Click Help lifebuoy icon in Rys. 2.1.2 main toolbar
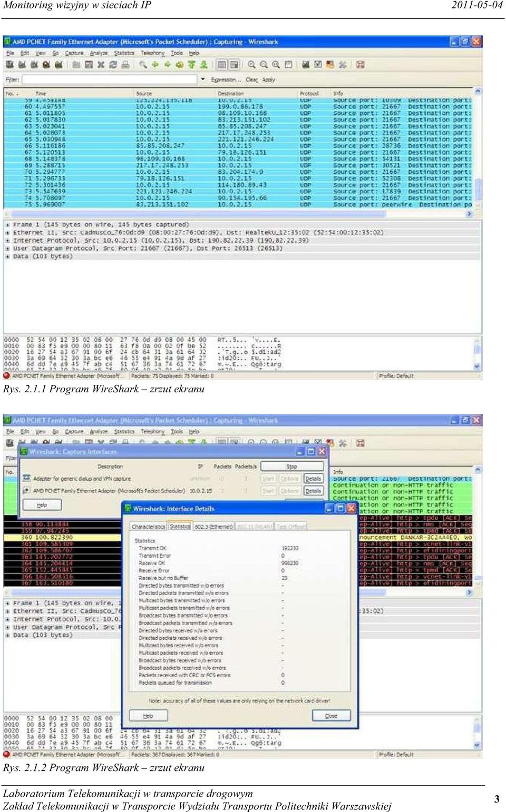The width and height of the screenshot is (506, 812). 361,443
